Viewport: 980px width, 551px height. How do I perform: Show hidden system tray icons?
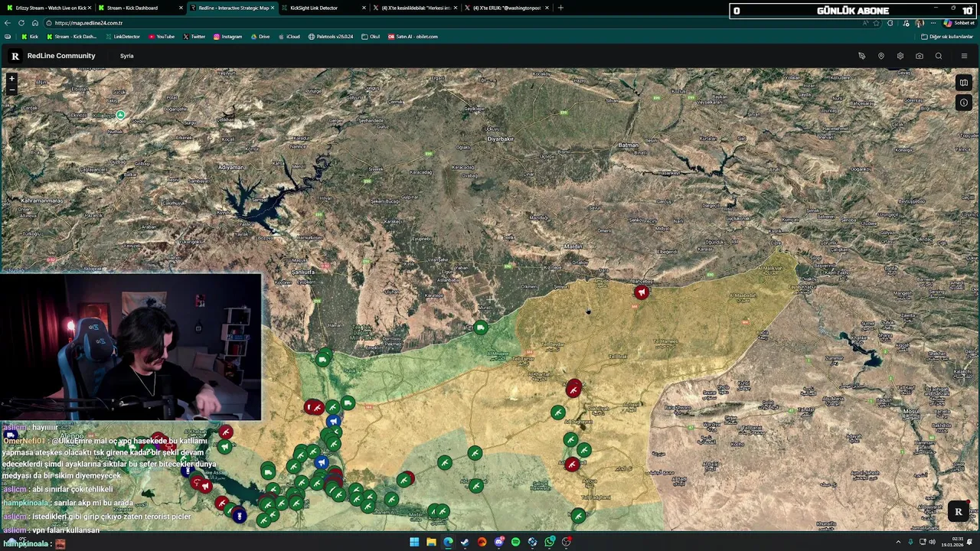click(x=898, y=542)
